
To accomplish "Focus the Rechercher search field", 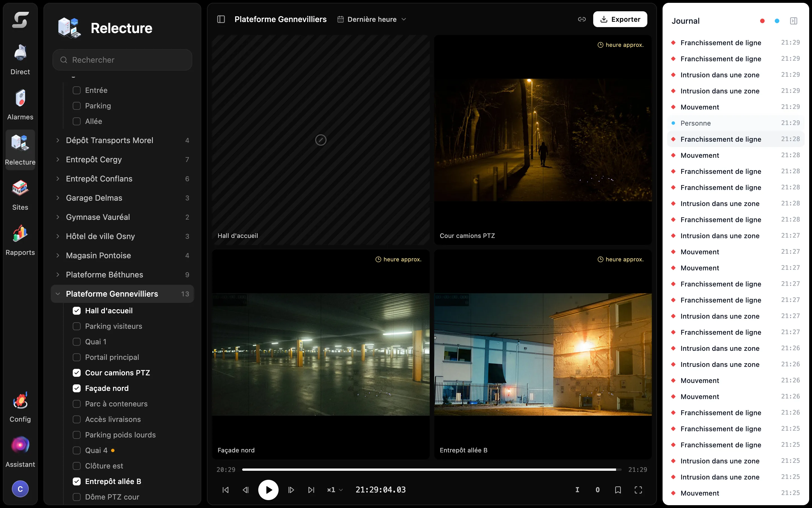I will click(x=122, y=60).
